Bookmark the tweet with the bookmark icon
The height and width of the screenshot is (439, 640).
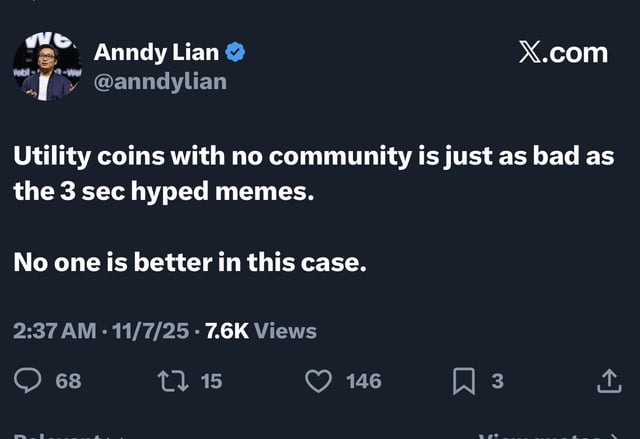pyautogui.click(x=464, y=381)
